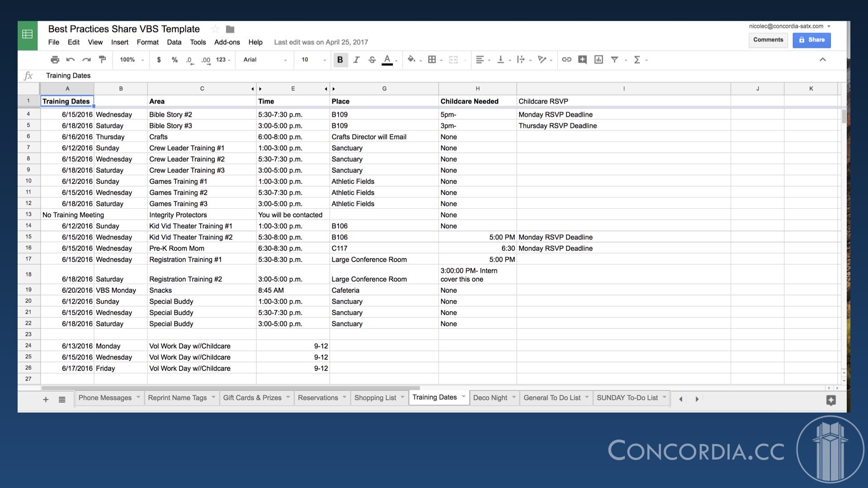Open vertical align options
This screenshot has width=868, height=488.
(x=501, y=60)
